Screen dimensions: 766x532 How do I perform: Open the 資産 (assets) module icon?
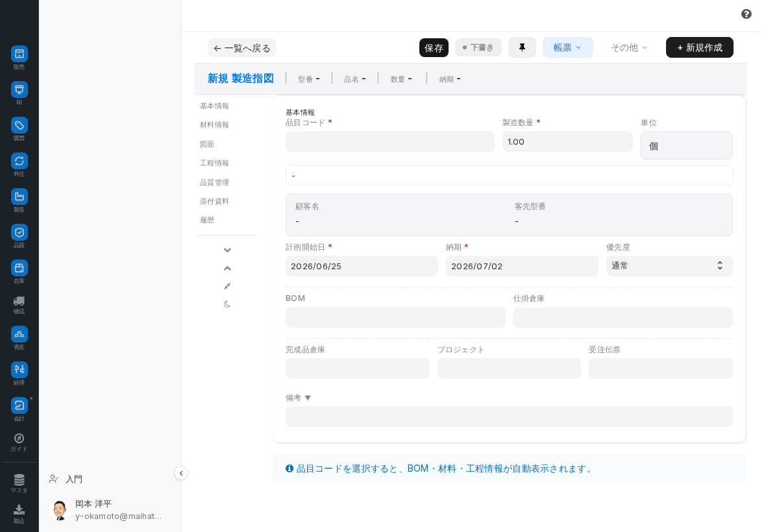(19, 334)
